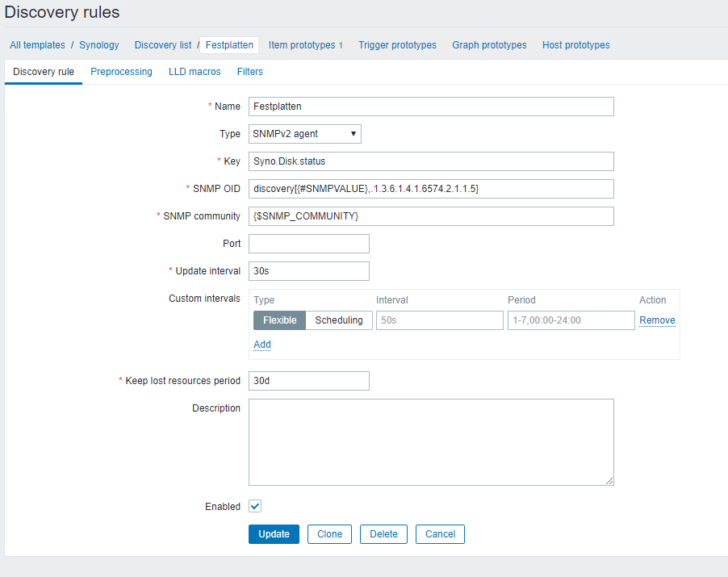This screenshot has height=577, width=728.
Task: Open the LLD macros tab
Action: [195, 72]
